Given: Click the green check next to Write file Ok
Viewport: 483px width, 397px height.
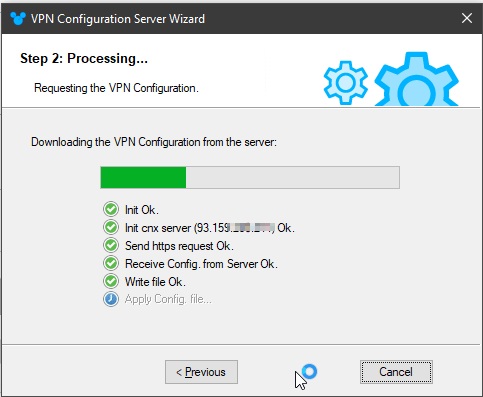Looking at the screenshot, I should (111, 281).
